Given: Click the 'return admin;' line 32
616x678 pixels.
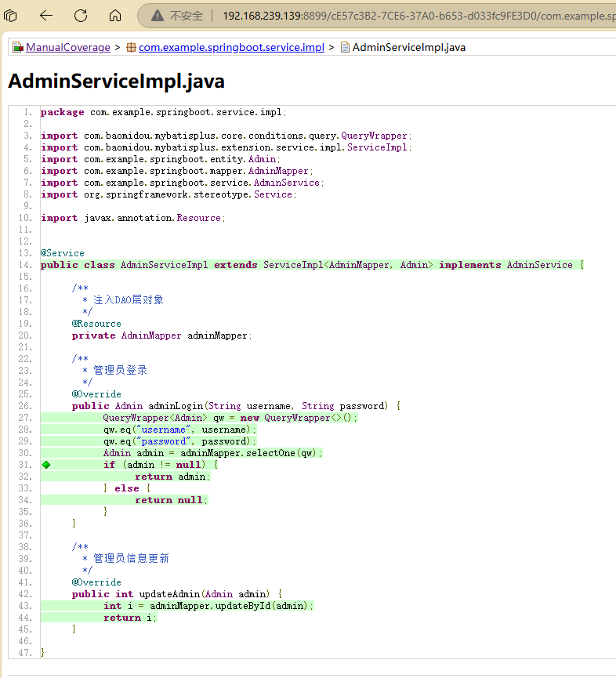Looking at the screenshot, I should click(x=172, y=477).
